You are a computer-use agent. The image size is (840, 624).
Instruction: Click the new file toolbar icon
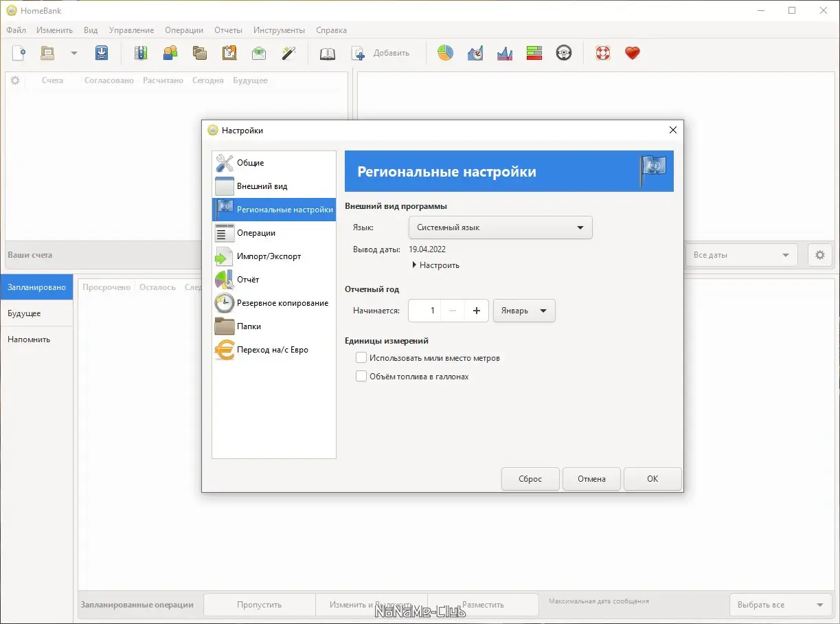click(19, 53)
